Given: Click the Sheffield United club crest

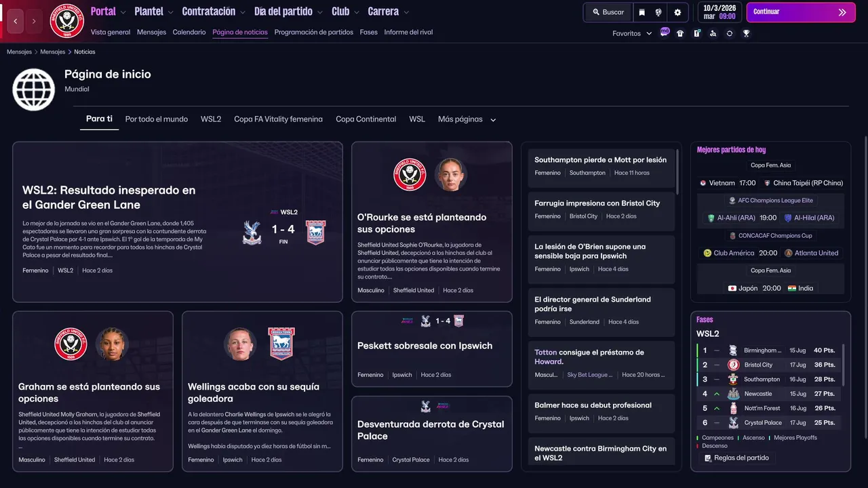Looking at the screenshot, I should pyautogui.click(x=66, y=21).
